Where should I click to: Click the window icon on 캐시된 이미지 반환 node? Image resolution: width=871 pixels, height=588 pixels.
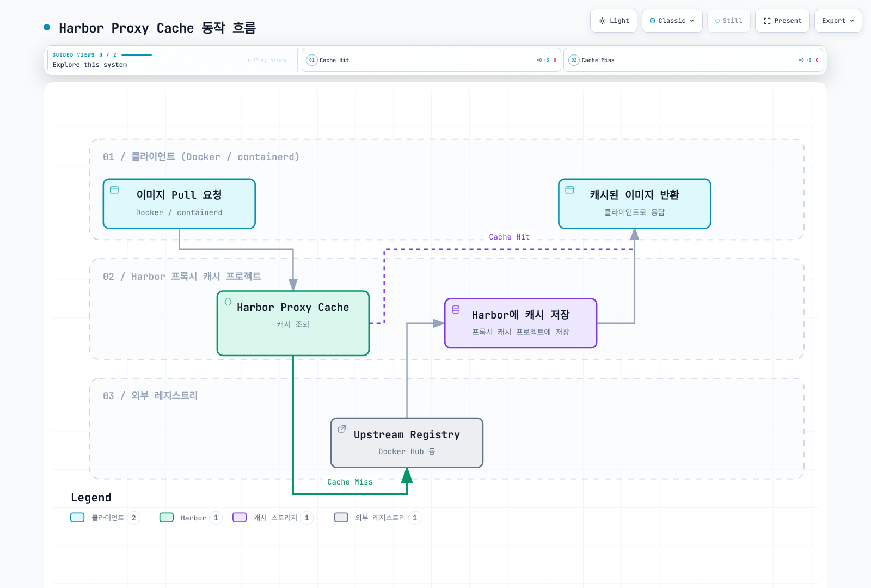(x=570, y=190)
